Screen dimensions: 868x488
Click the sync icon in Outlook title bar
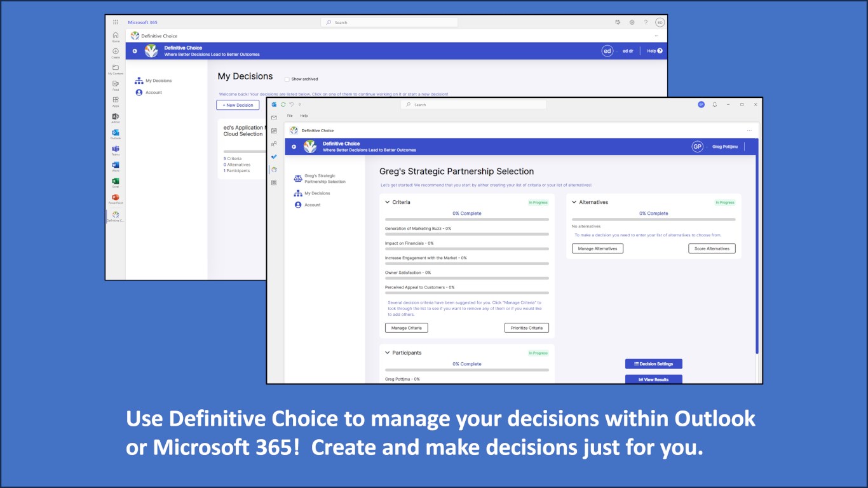(x=283, y=104)
